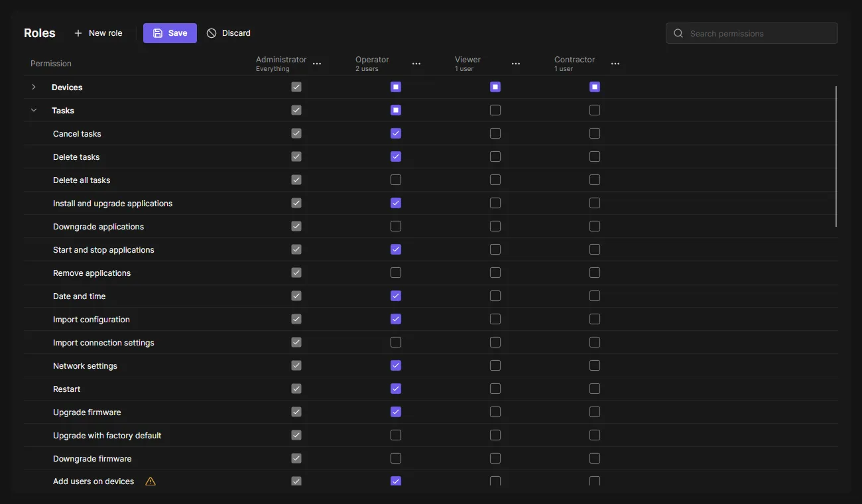Click Administrator checkbox for Devices group
This screenshot has width=862, height=504.
pos(296,87)
